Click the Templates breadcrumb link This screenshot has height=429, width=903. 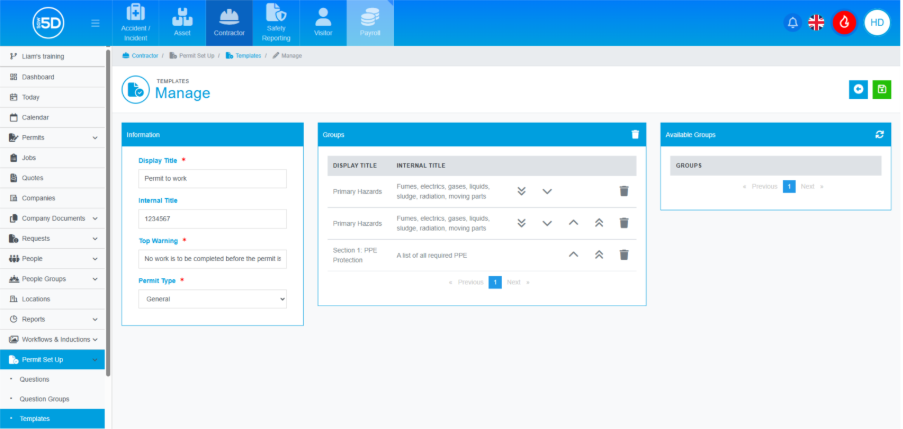pyautogui.click(x=248, y=56)
